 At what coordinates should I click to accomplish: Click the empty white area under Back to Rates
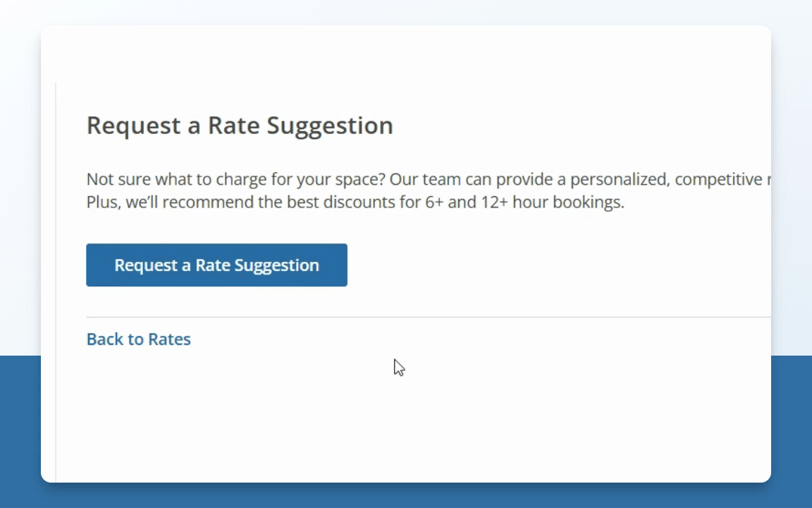282,416
